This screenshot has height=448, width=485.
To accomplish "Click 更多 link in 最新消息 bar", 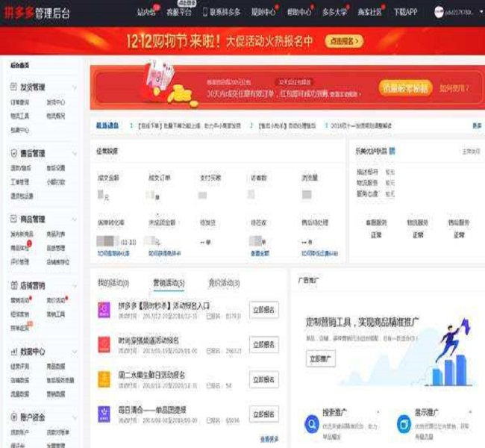I will coord(477,125).
